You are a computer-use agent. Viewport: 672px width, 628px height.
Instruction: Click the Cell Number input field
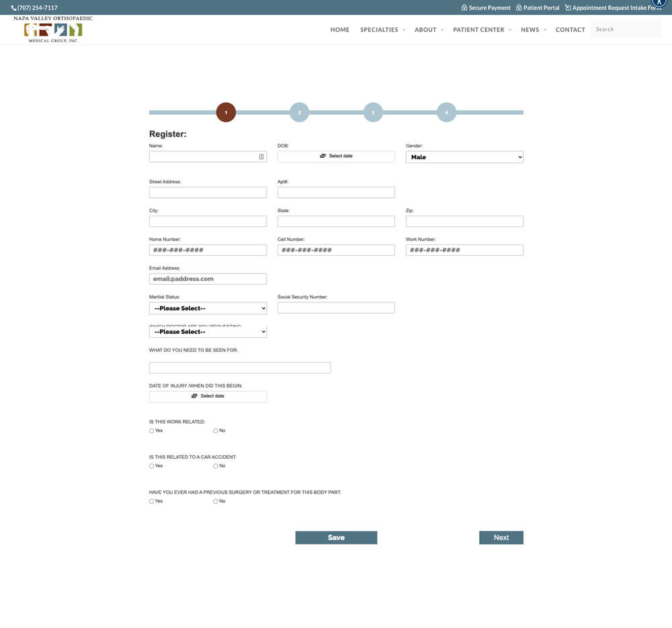point(336,250)
